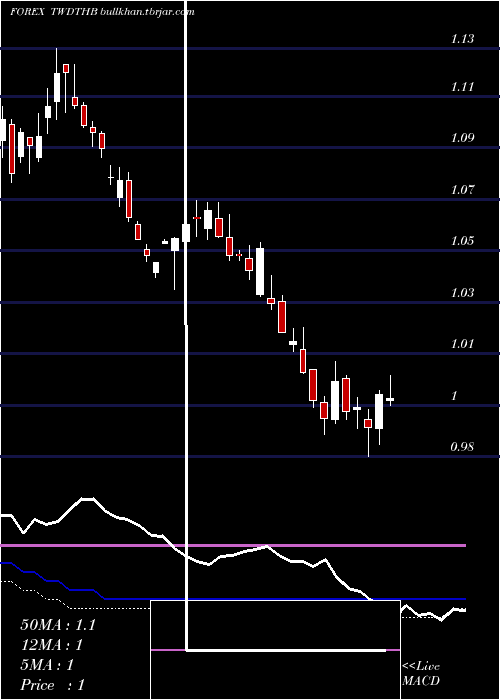Click the bullkhan.tbrjar.com site text
This screenshot has height=700, width=500.
pyautogui.click(x=148, y=12)
